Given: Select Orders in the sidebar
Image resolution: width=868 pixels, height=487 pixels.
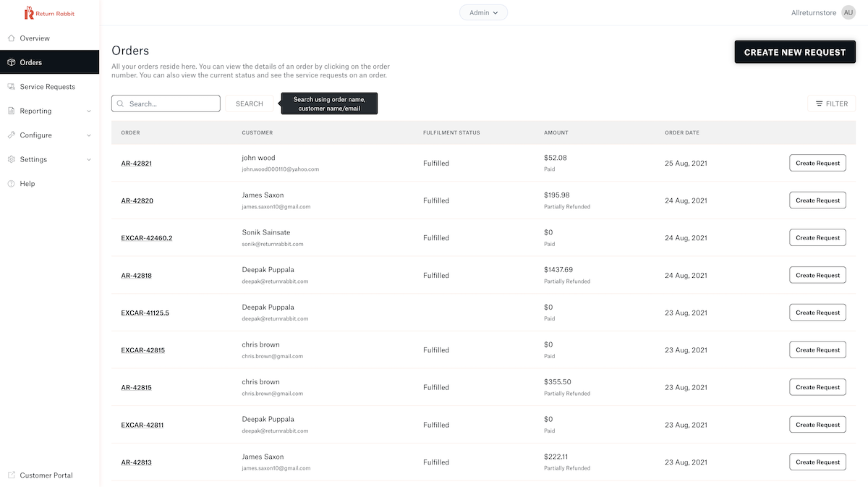Looking at the screenshot, I should (49, 62).
